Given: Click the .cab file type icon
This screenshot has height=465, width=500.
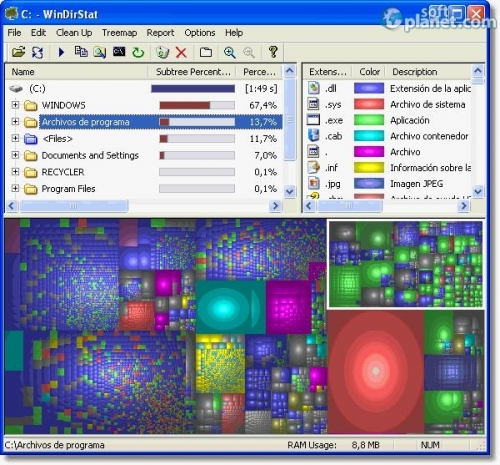Looking at the screenshot, I should (314, 136).
